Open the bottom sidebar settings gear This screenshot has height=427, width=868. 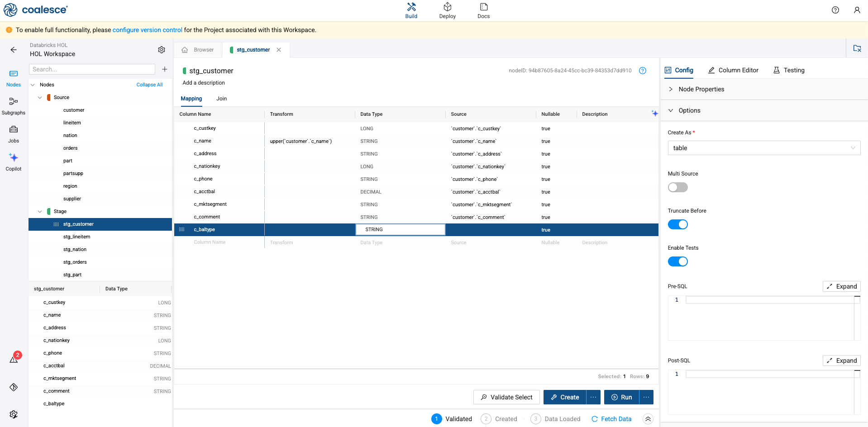pos(14,414)
